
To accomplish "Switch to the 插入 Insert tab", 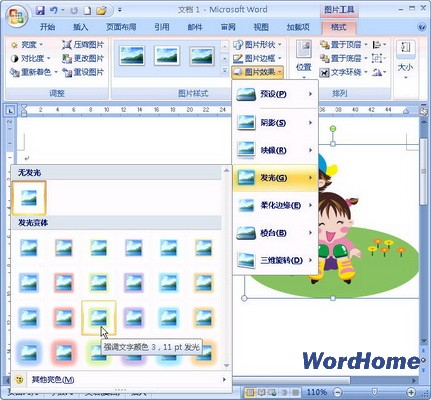I will 80,27.
